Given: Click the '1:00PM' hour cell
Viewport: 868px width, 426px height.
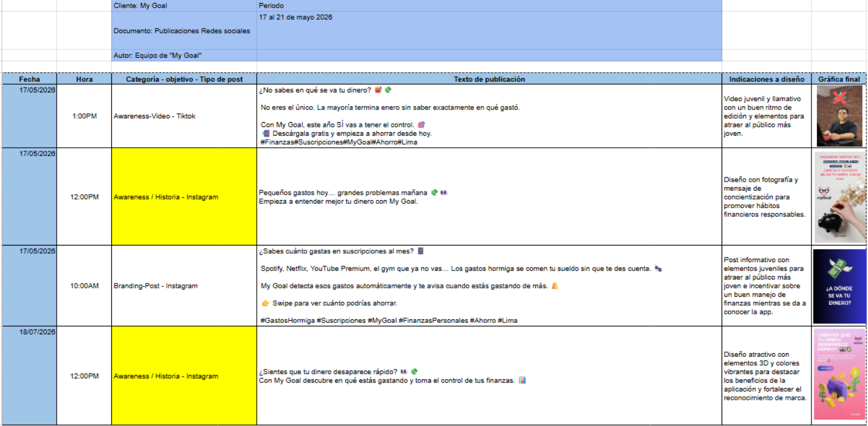Looking at the screenshot, I should tap(85, 116).
